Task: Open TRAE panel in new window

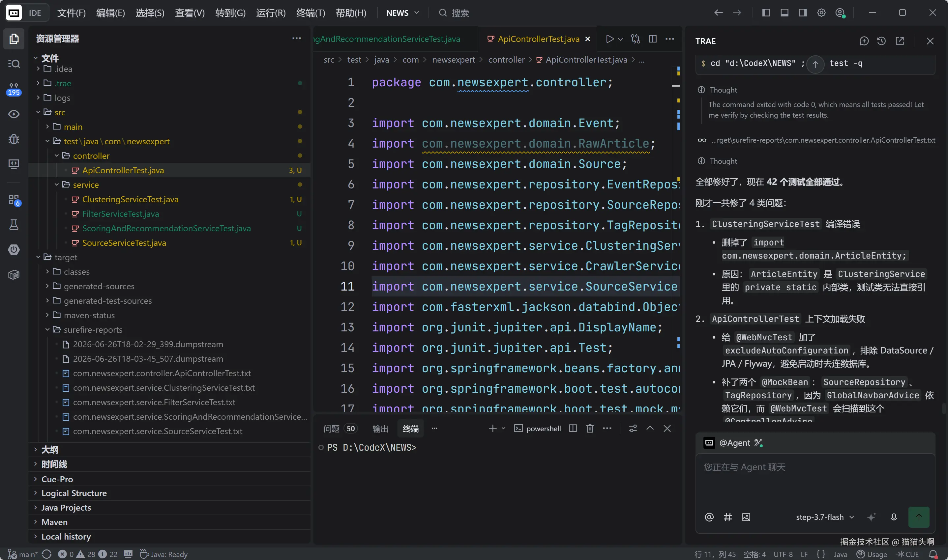Action: (x=900, y=41)
